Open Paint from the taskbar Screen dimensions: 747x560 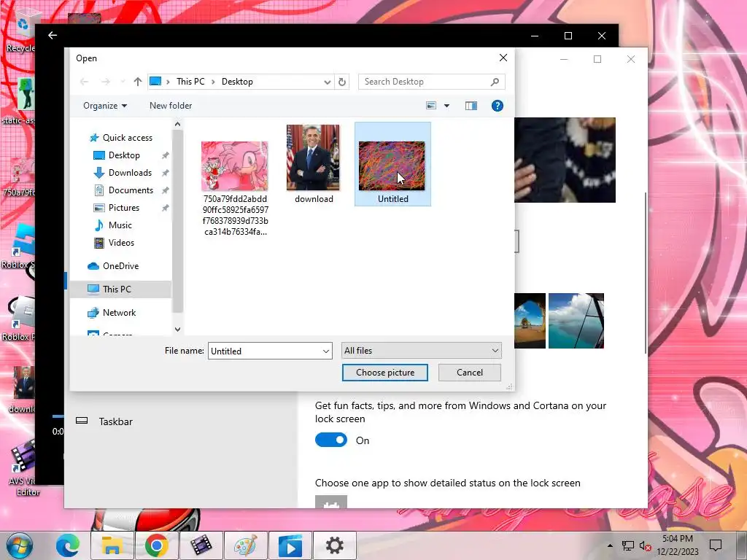click(245, 545)
